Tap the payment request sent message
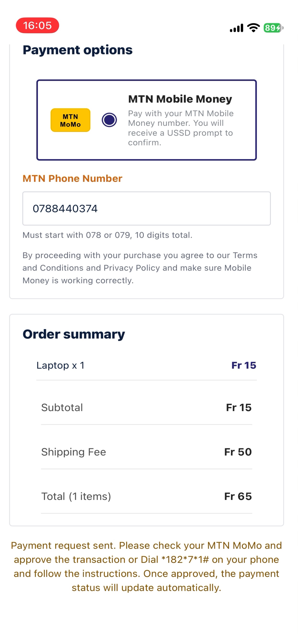This screenshot has width=298, height=644. tap(147, 567)
